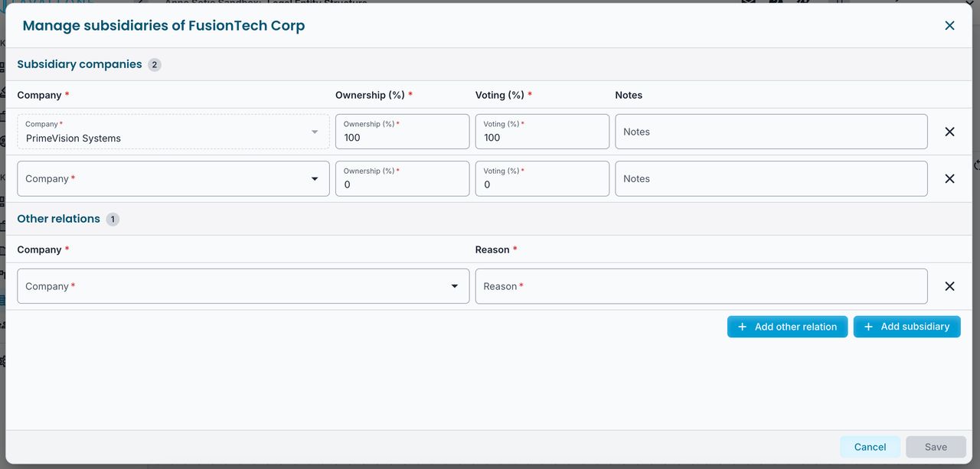Image resolution: width=980 pixels, height=469 pixels.
Task: Cancel the subsidiary changes
Action: [870, 447]
